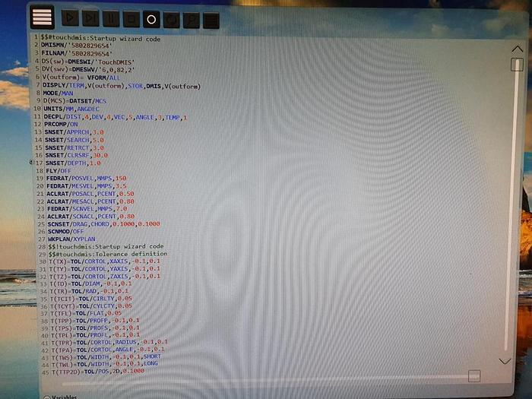Click the step-forward run button
This screenshot has width=532, height=399.
90,18
